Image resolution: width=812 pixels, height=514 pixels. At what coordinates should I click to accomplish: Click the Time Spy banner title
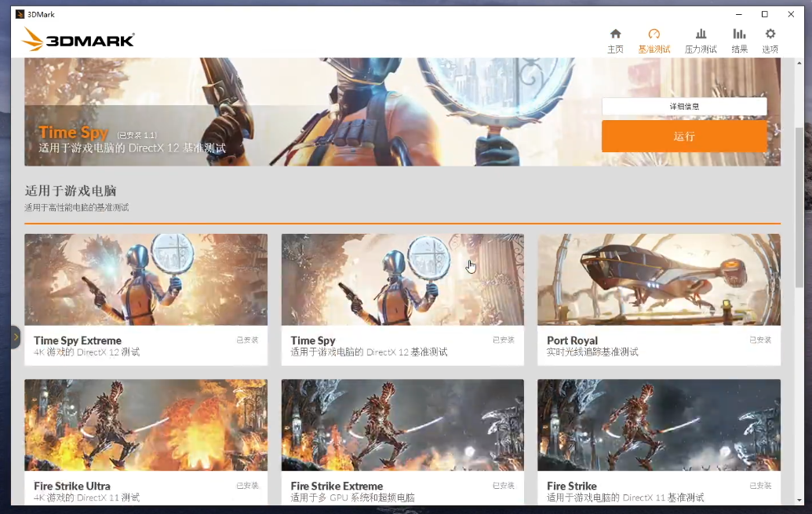73,133
